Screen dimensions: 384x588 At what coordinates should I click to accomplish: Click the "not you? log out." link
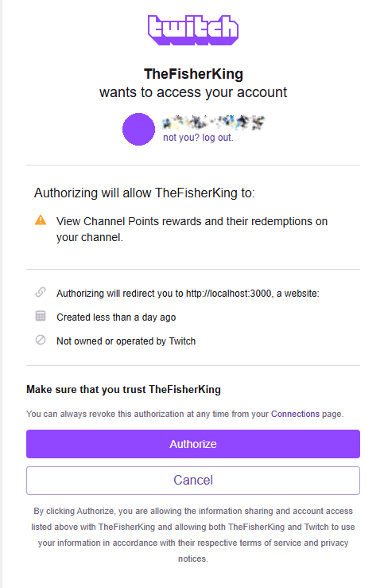[198, 138]
